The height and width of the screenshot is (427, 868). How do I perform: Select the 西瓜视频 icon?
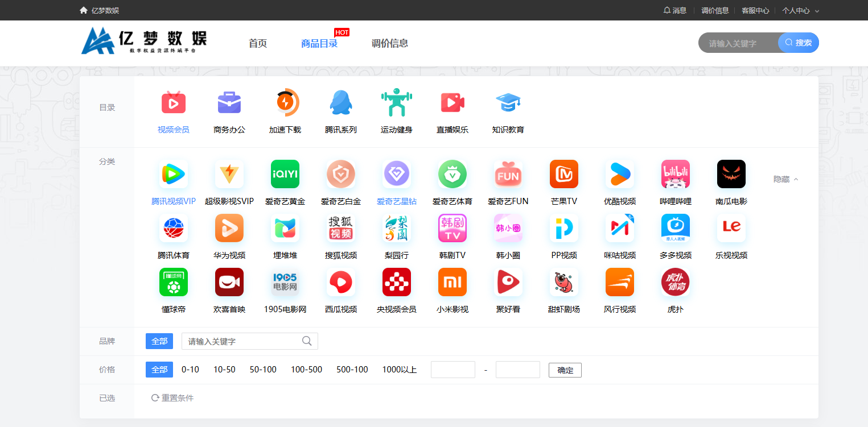point(341,282)
